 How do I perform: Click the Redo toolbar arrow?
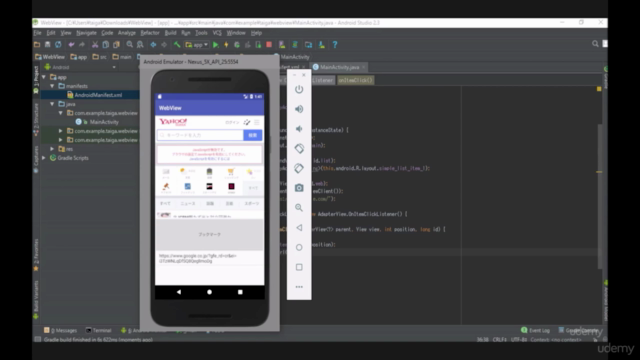coord(82,44)
